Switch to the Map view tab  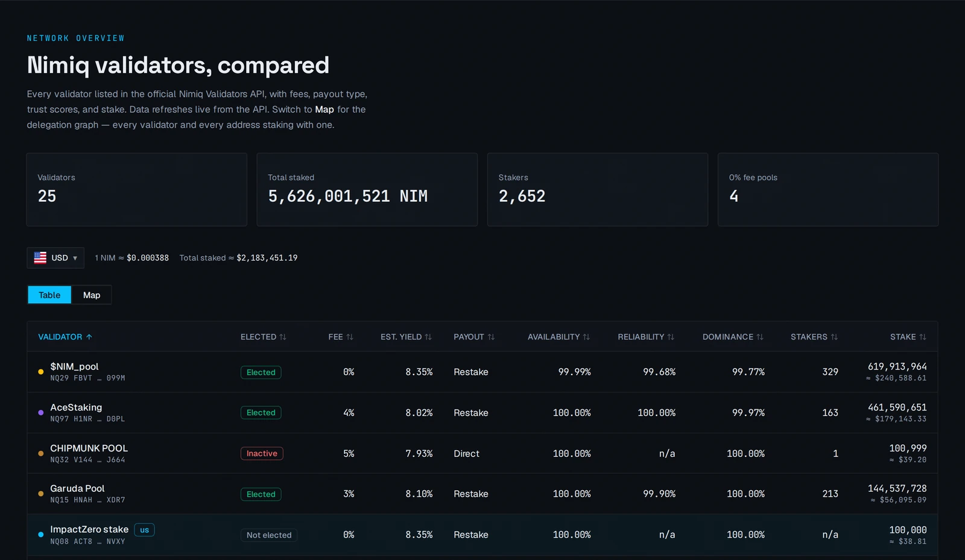pos(92,295)
